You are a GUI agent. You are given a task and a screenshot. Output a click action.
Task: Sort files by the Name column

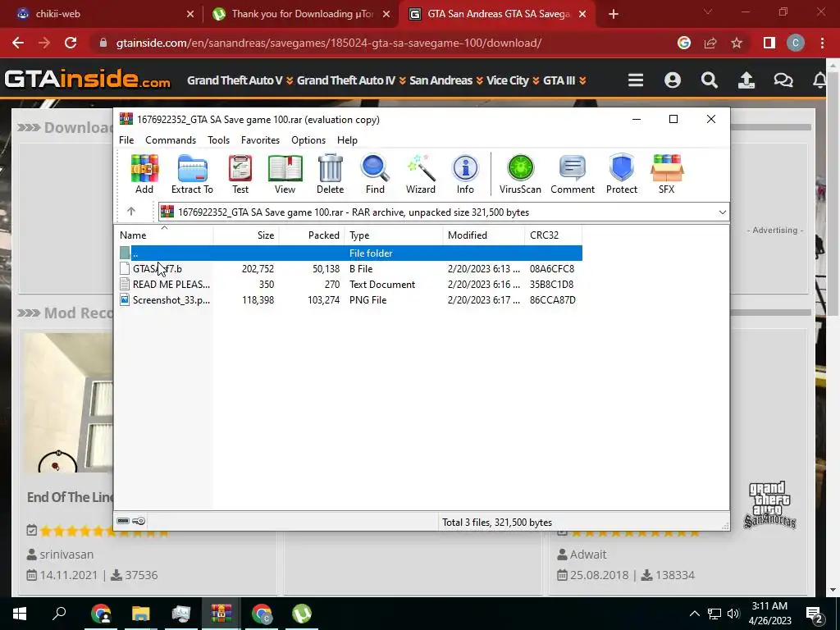164,235
